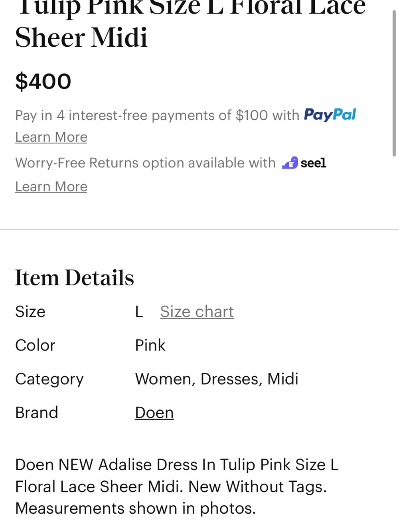Click the Color row label
This screenshot has width=399, height=532.
coord(35,345)
